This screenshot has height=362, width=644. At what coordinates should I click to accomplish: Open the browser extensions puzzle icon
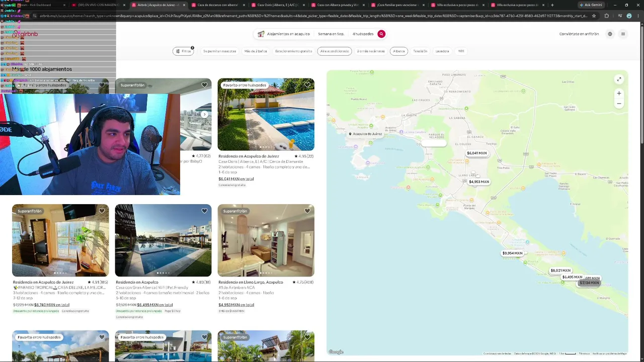606,16
